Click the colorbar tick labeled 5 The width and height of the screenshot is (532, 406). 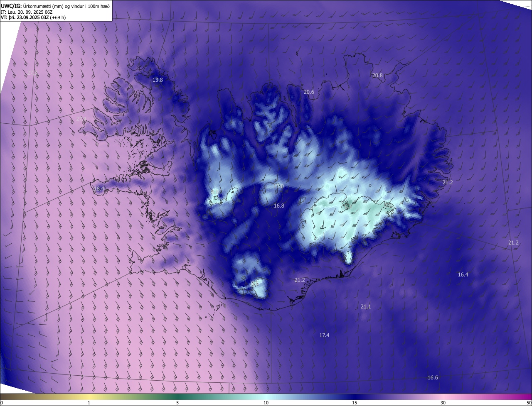(177, 403)
